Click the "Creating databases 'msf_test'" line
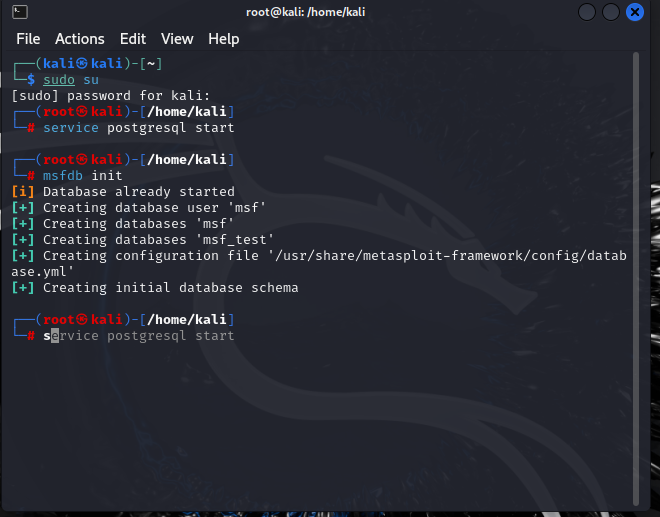The height and width of the screenshot is (517, 660). pos(143,240)
